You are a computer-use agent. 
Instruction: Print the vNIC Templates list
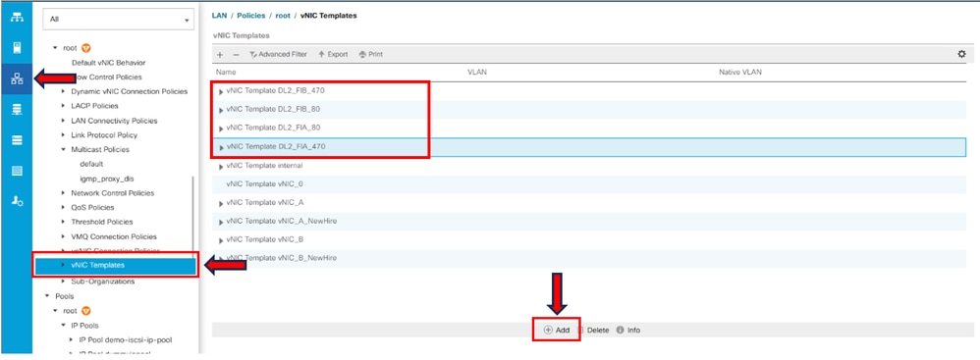point(370,54)
